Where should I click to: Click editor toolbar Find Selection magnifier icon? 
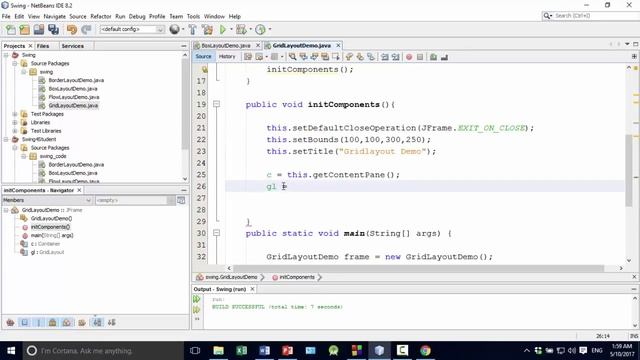(292, 57)
